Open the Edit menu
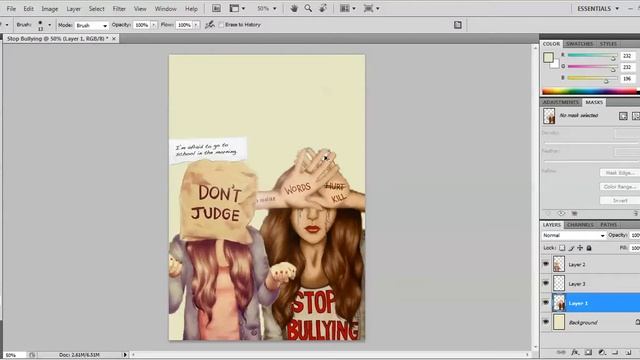640x360 pixels. (x=28, y=8)
